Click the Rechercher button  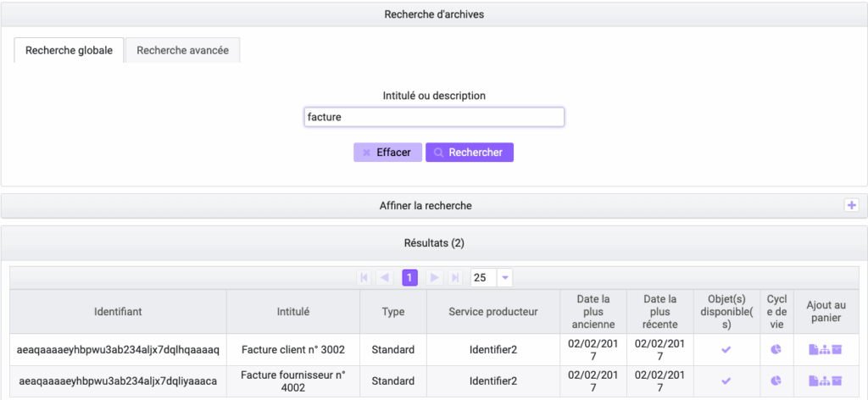coord(469,153)
